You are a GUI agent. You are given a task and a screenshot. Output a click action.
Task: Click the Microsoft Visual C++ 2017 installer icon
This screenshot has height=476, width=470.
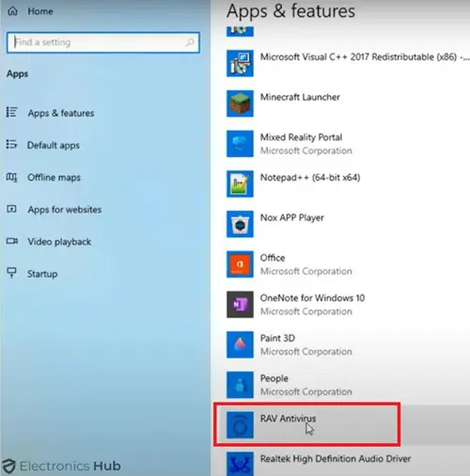(x=240, y=64)
